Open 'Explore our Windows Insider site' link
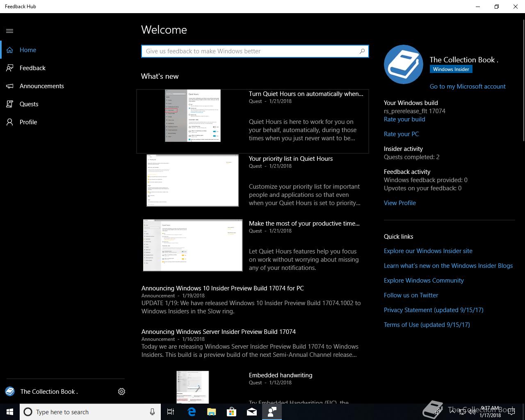The height and width of the screenshot is (420, 525). (x=428, y=251)
